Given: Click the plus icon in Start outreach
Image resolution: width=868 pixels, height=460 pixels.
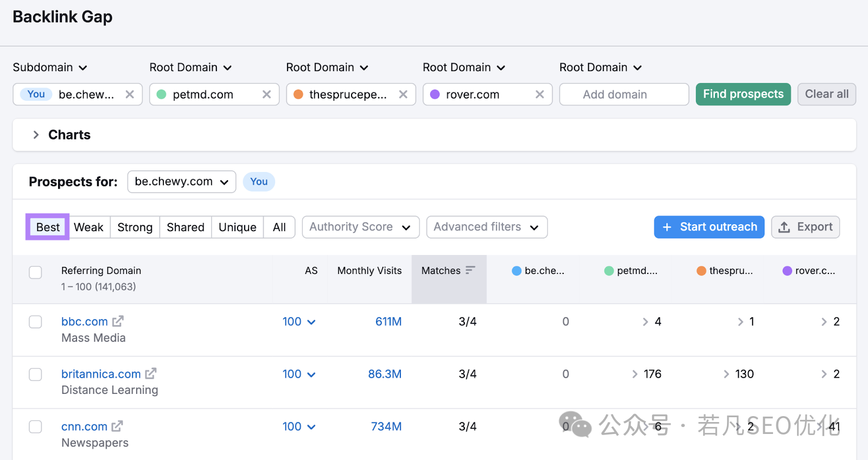Looking at the screenshot, I should (667, 227).
